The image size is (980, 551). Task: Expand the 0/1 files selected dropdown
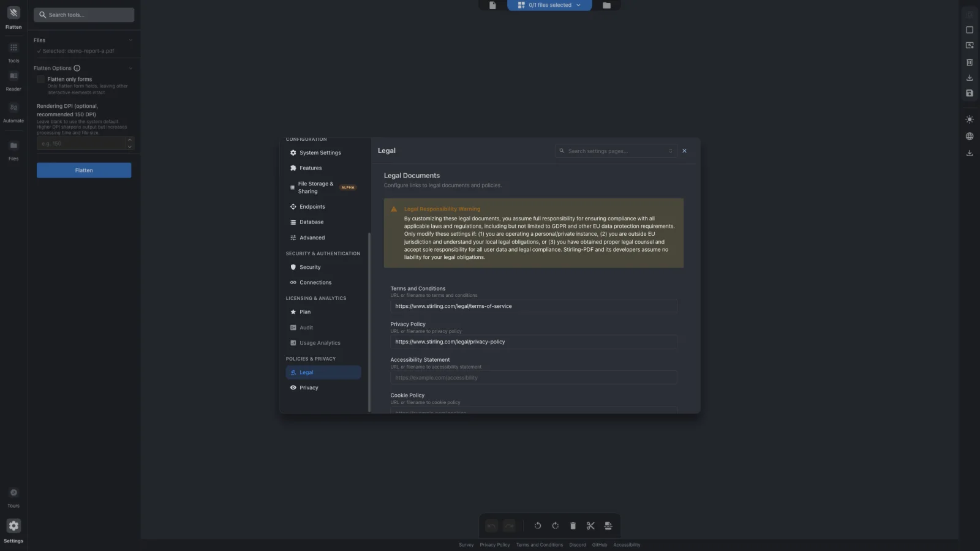(x=549, y=5)
